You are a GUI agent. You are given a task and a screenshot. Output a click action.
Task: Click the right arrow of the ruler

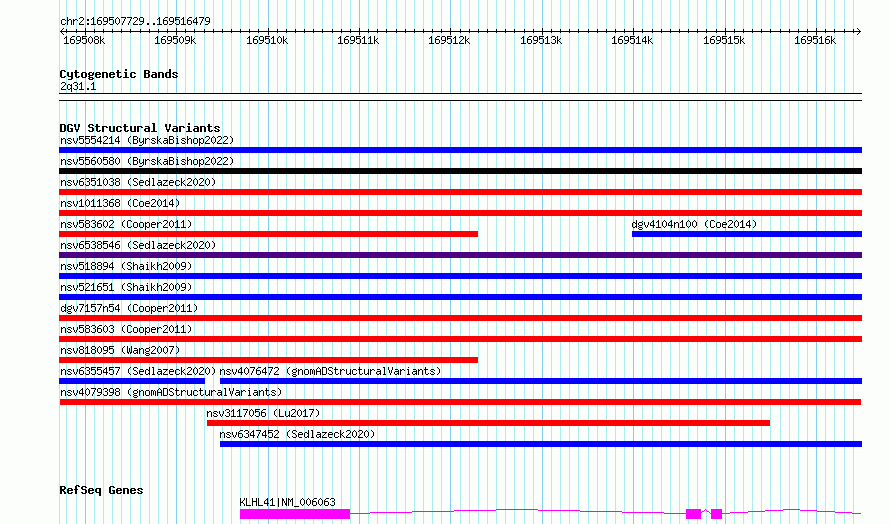pos(858,32)
